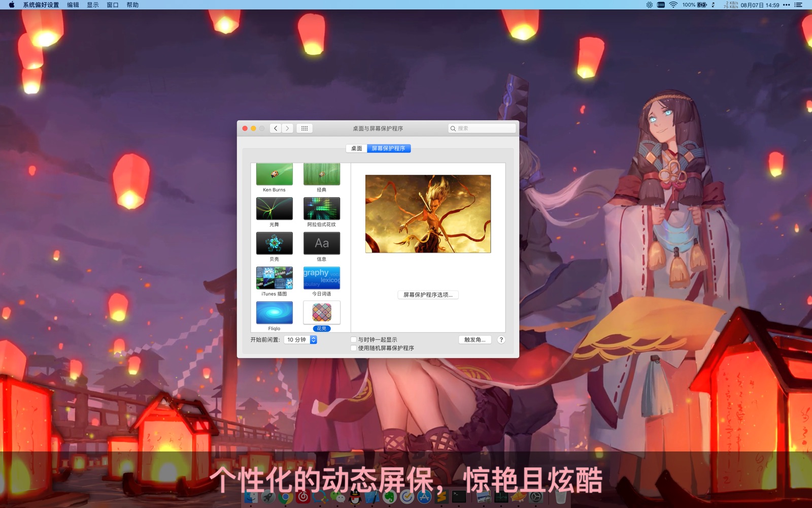Open Sublime Text in the Dock
This screenshot has height=508, width=812.
tap(442, 496)
